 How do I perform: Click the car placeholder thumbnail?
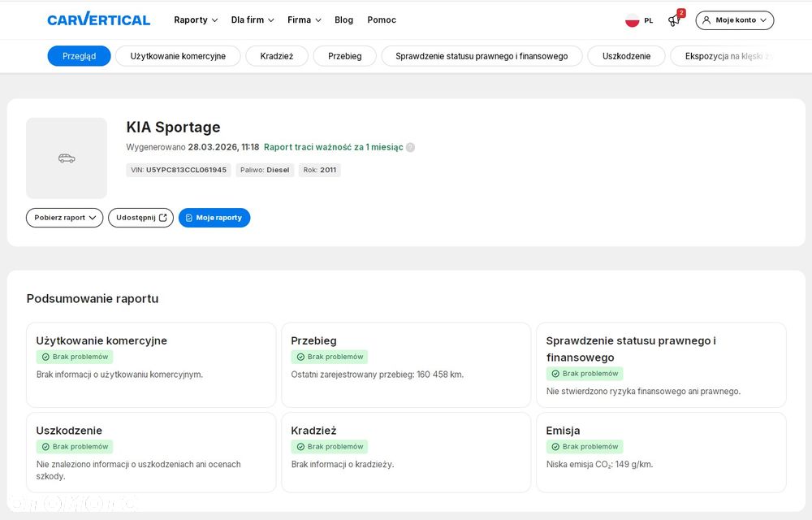pyautogui.click(x=67, y=158)
